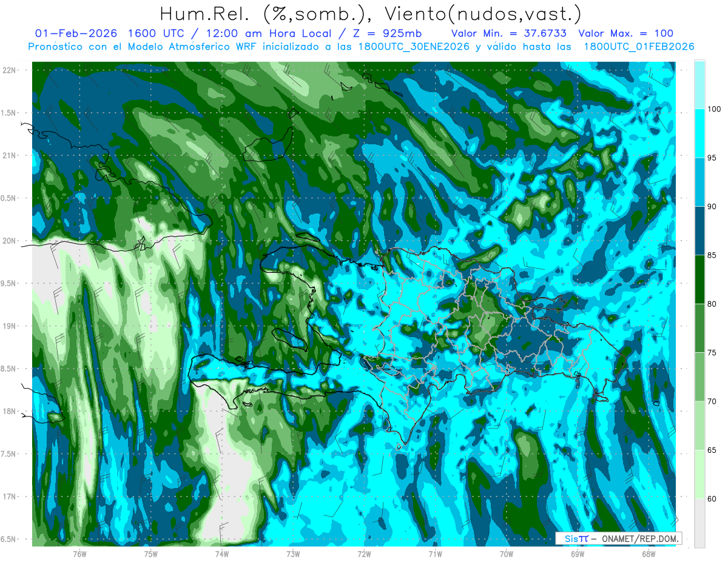Screen dimensions: 728x562
Task: Click the dark blue colorbar segment between 85 and 90
Action: pyautogui.click(x=699, y=231)
